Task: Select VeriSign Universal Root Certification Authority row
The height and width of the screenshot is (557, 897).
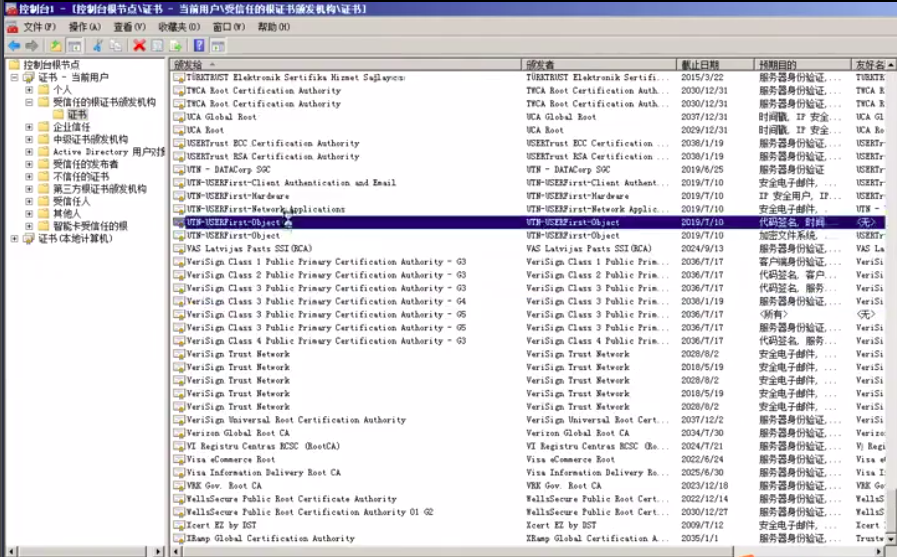Action: [x=528, y=420]
